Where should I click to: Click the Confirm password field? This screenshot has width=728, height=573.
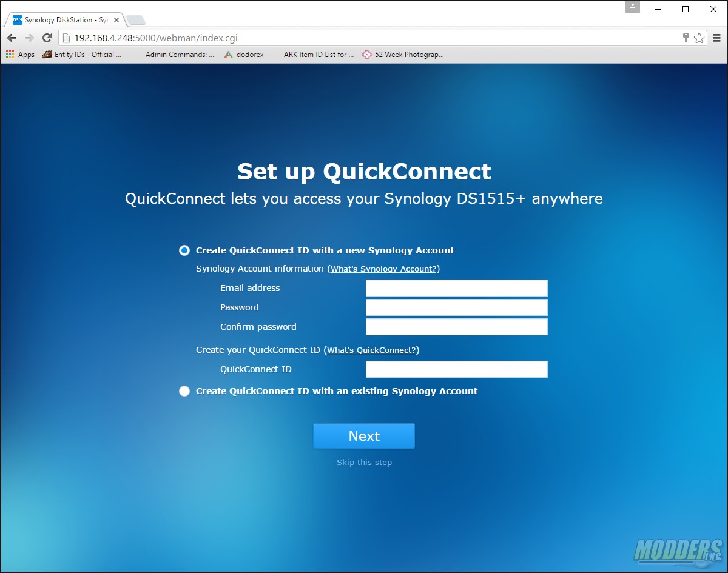click(x=457, y=327)
